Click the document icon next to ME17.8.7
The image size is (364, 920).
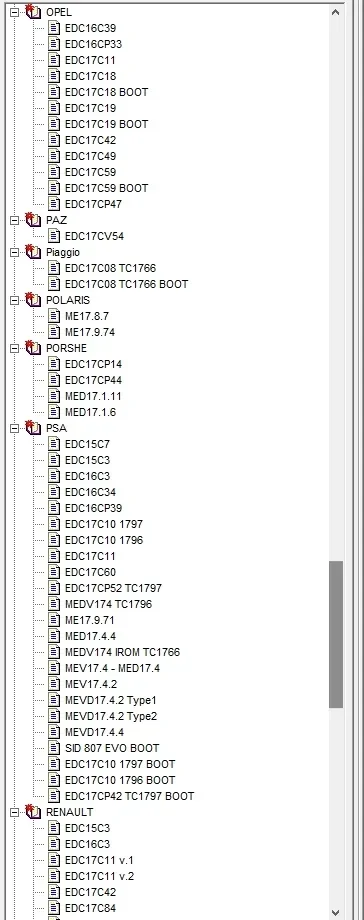pos(54,316)
